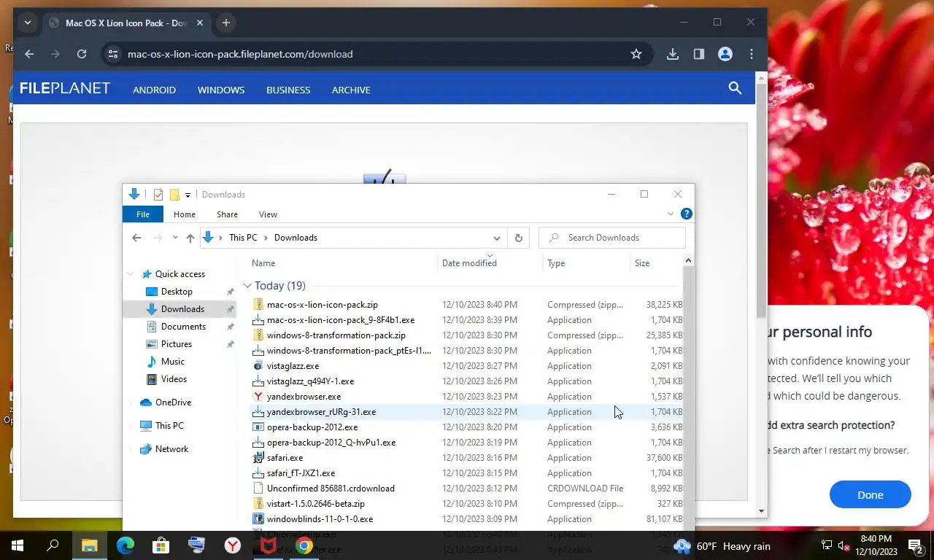
Task: Open Chrome tab search dropdown
Action: tap(27, 23)
